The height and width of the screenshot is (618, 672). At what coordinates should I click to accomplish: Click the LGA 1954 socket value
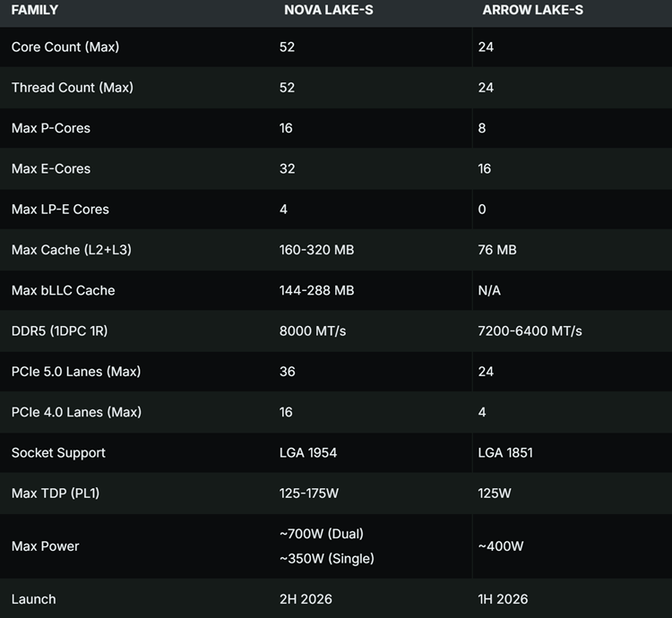point(308,452)
